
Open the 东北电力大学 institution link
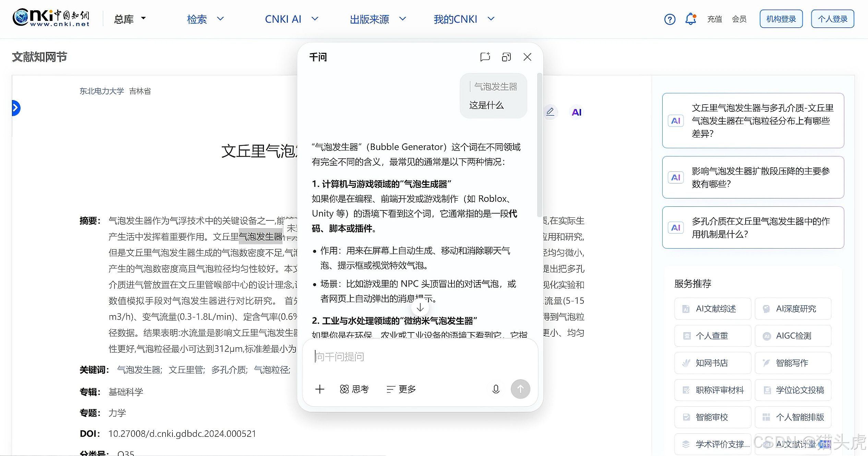pos(102,91)
